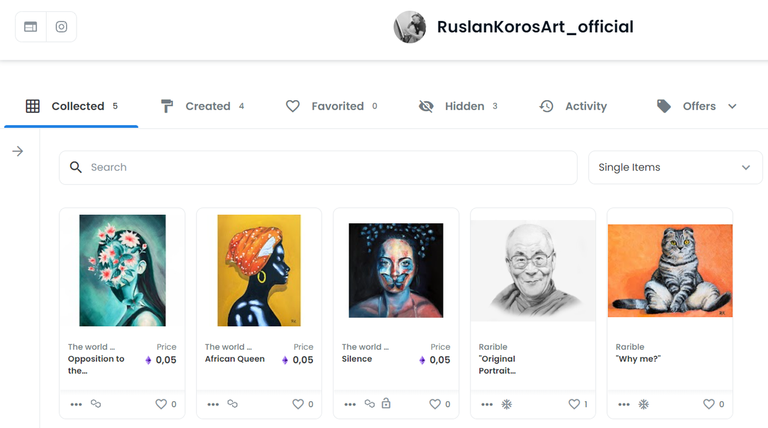768x428 pixels.
Task: Open more options on Why me? card
Action: pyautogui.click(x=624, y=404)
